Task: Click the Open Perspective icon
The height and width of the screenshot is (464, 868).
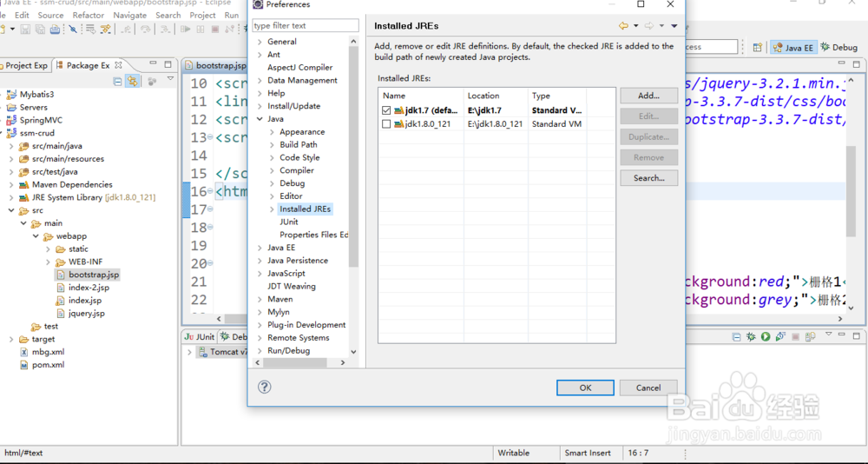Action: (x=758, y=48)
